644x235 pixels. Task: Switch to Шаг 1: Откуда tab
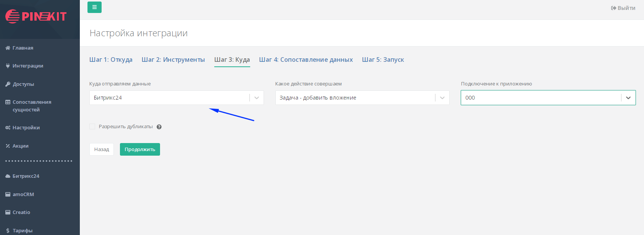[x=111, y=60]
